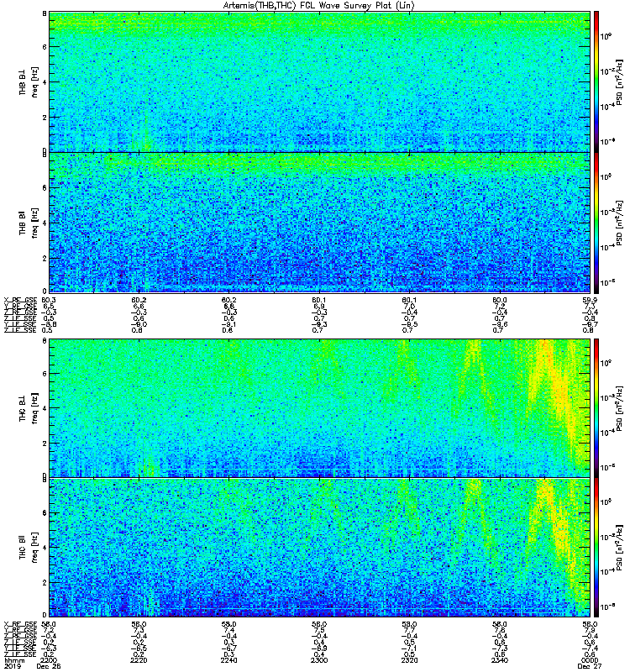Viewport: 630px width, 672px height.
Task: Click the '60.0' X_RE_GSE value under THB
Action: (x=500, y=300)
